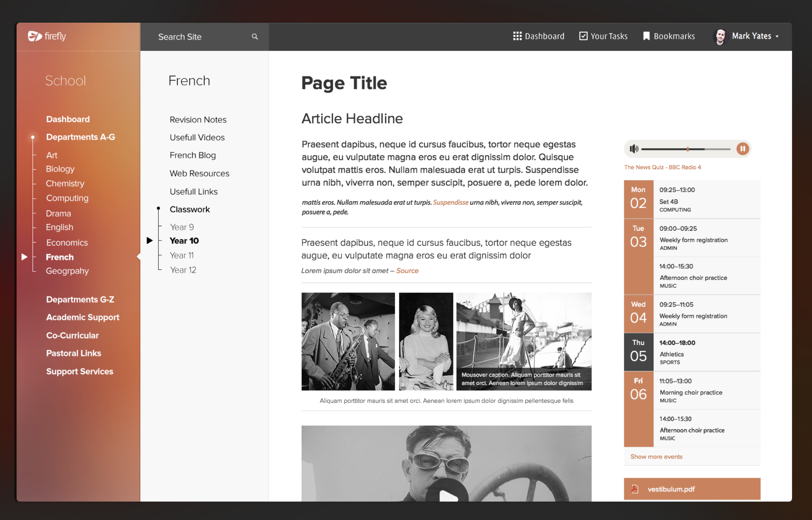Screen dimensions: 812x520
Task: Open Usefull Links page
Action: pos(193,192)
